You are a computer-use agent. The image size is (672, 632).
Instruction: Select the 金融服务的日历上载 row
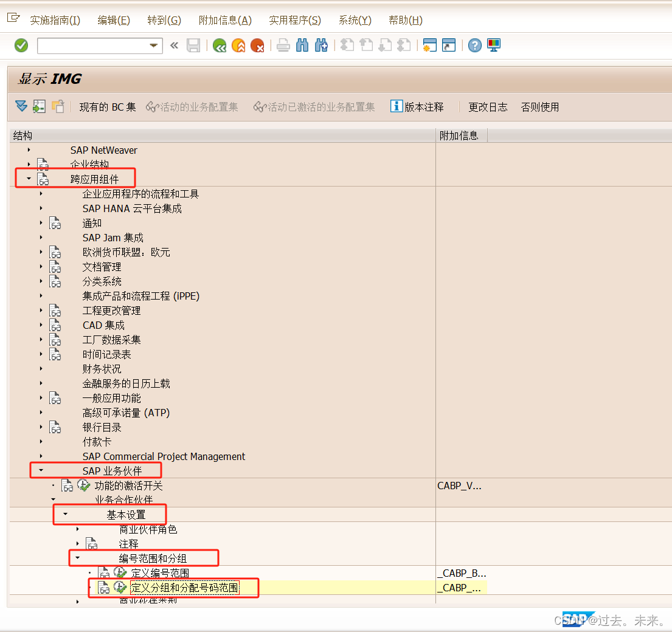126,383
